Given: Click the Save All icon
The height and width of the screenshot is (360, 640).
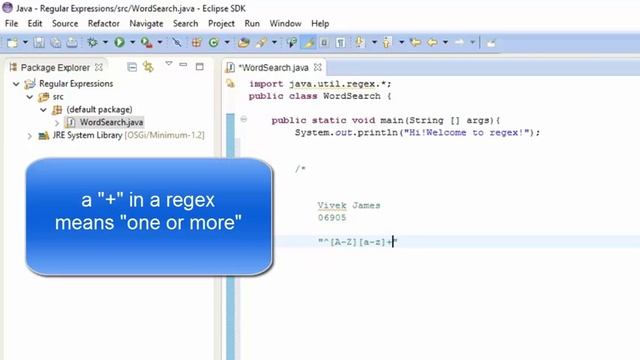Looking at the screenshot, I should 56,42.
